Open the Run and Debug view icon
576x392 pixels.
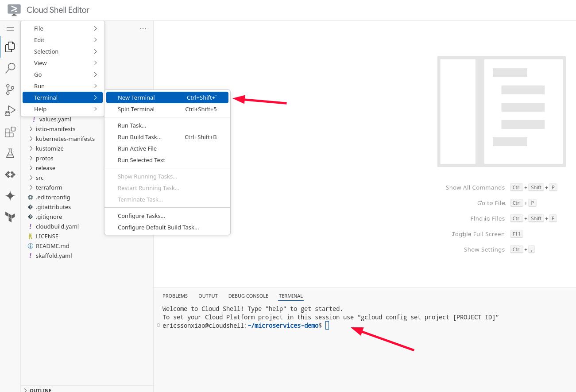point(10,110)
